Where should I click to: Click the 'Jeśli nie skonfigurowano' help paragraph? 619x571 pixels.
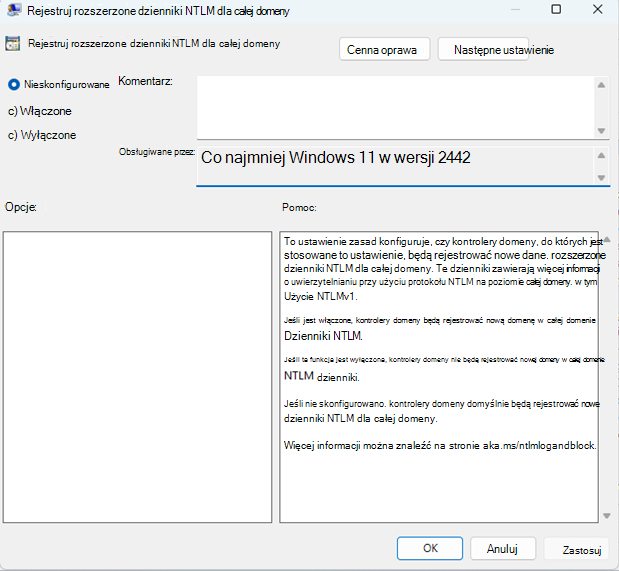pyautogui.click(x=442, y=411)
